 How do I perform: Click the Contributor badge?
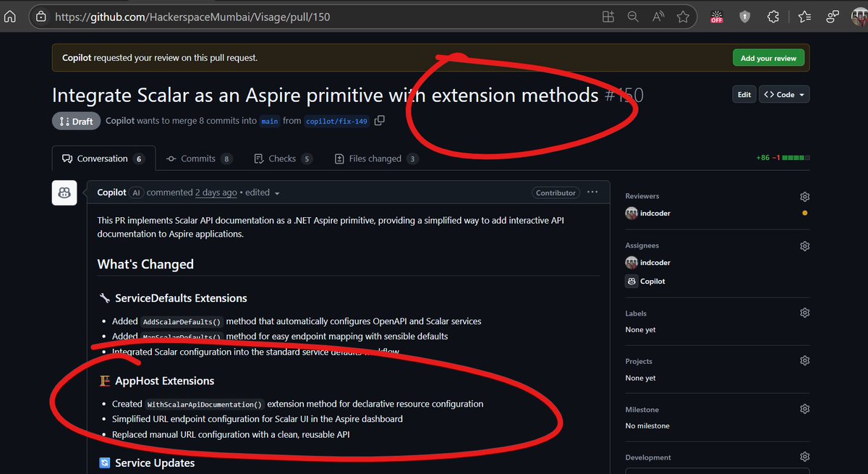tap(556, 192)
